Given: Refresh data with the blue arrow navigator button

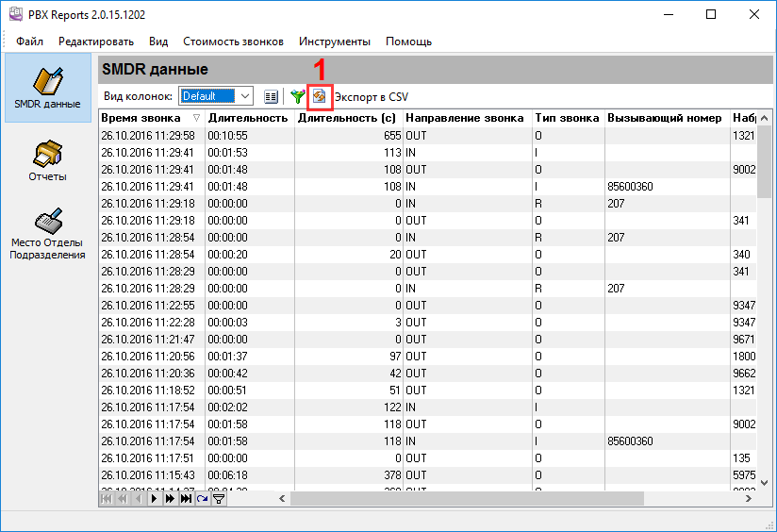Looking at the screenshot, I should click(202, 499).
